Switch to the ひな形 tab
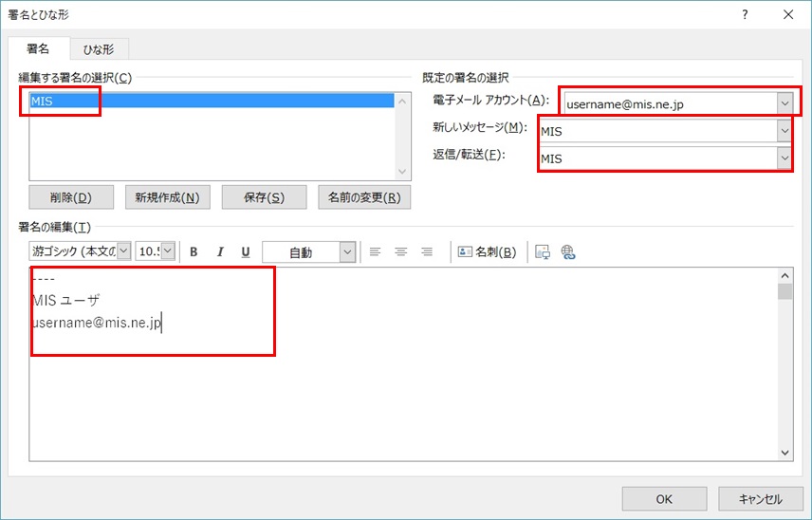The width and height of the screenshot is (812, 520). point(99,49)
